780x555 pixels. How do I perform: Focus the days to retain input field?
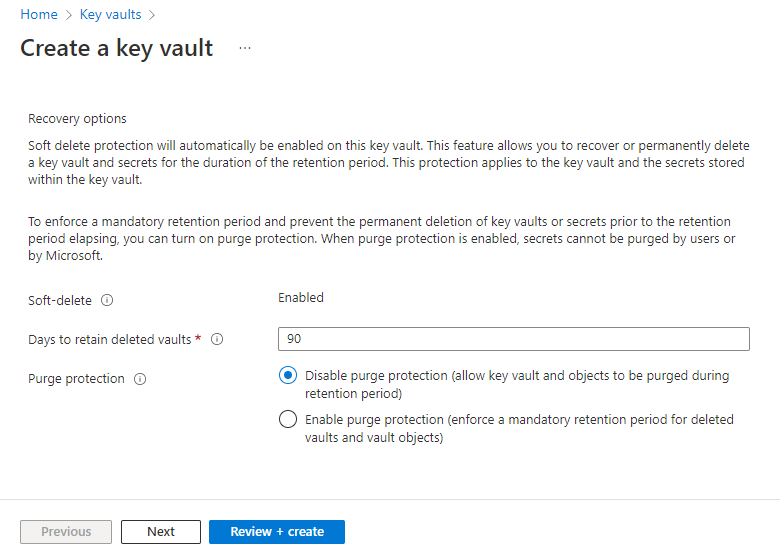coord(513,339)
